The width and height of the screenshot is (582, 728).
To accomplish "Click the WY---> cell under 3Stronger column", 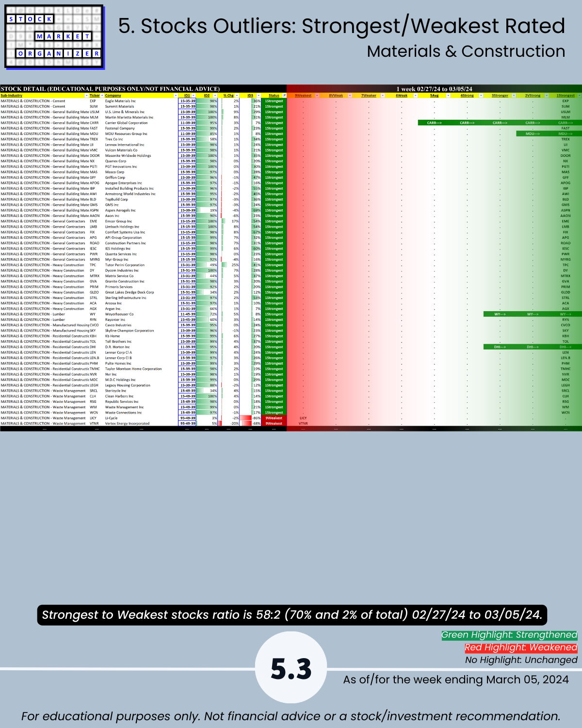I will click(500, 314).
